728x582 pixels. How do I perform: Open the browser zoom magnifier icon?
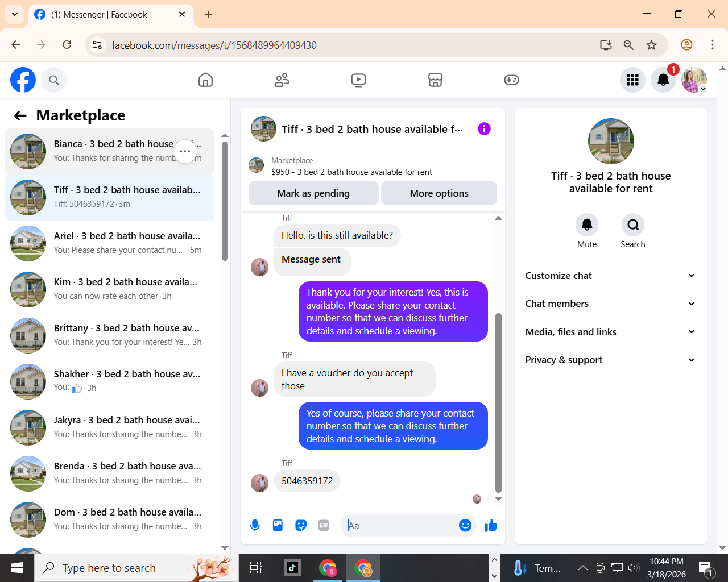628,45
